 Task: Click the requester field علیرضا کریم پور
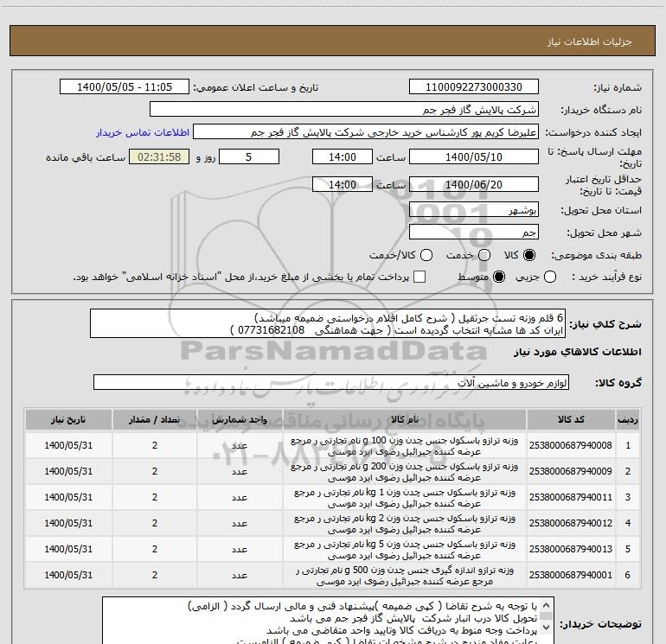pyautogui.click(x=366, y=132)
